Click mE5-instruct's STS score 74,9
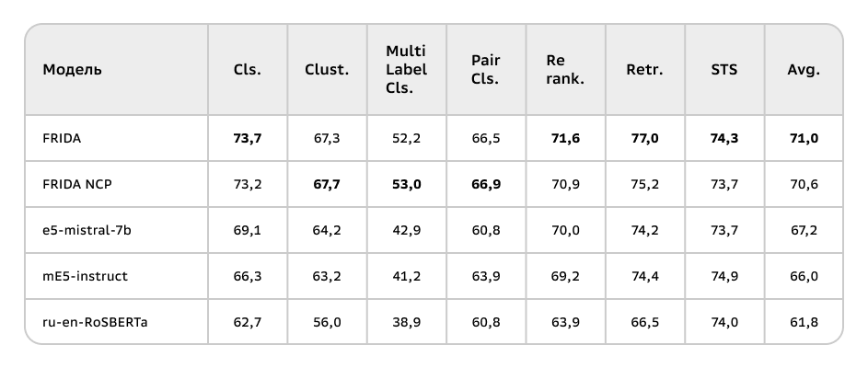 coord(724,276)
